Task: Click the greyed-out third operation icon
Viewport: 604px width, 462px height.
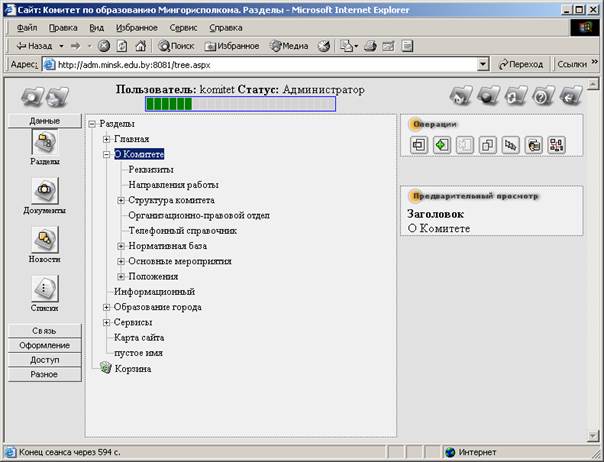Action: click(465, 145)
